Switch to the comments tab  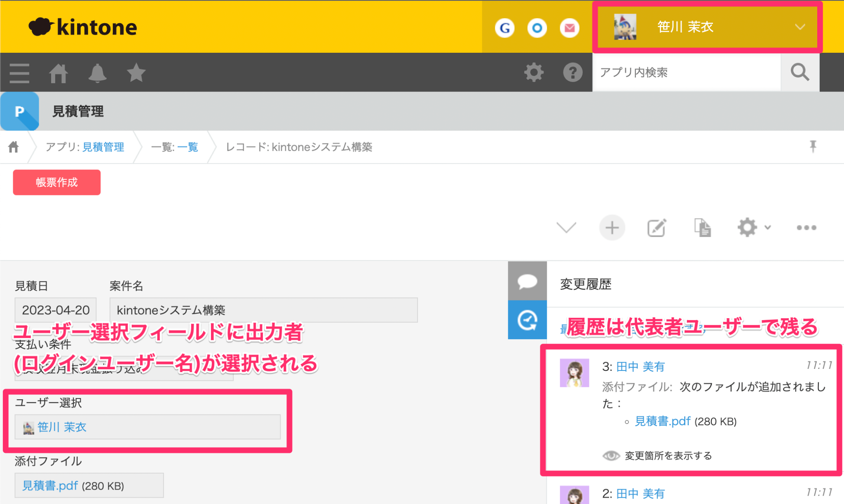tap(527, 281)
